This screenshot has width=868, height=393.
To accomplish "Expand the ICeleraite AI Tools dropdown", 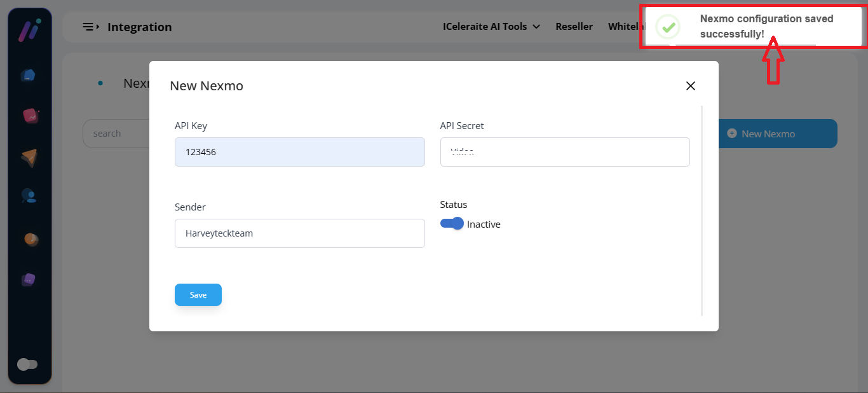I will click(x=491, y=27).
